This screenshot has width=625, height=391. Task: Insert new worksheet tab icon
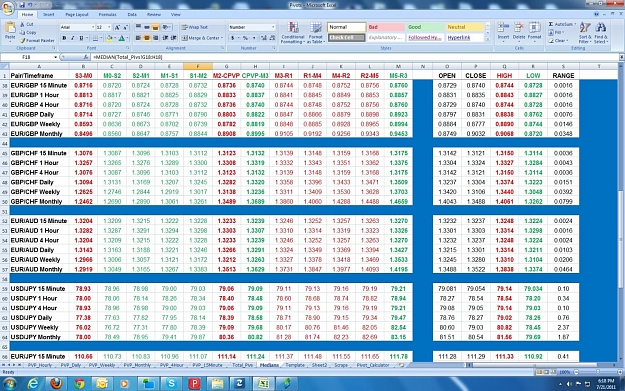click(401, 365)
